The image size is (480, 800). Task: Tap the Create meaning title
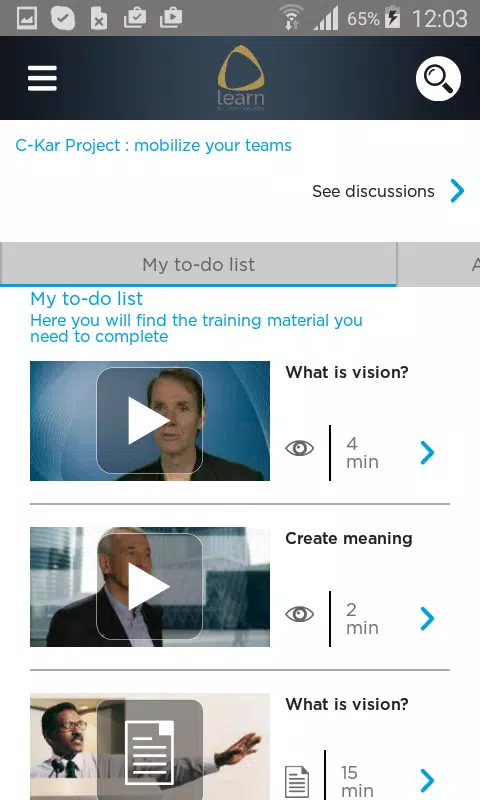(x=349, y=538)
